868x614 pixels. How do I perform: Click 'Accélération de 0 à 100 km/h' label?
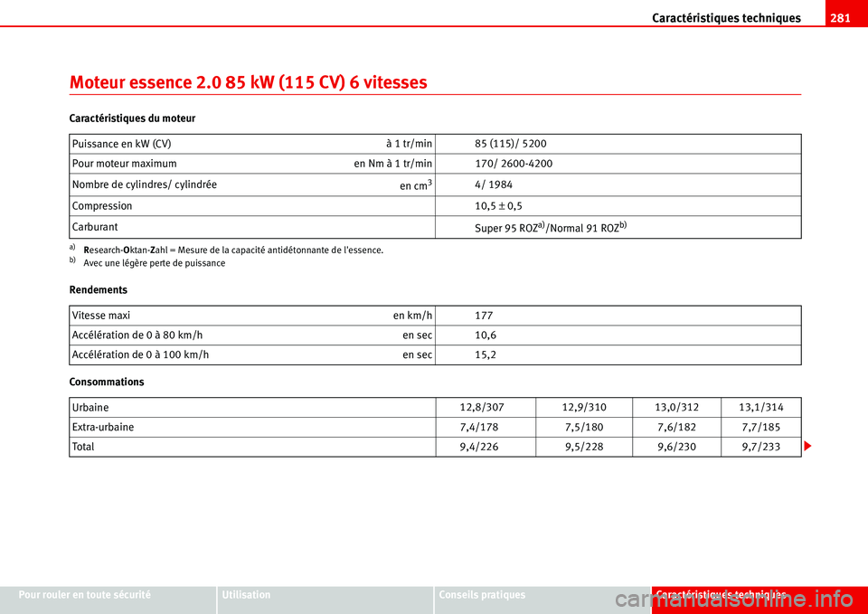click(140, 354)
